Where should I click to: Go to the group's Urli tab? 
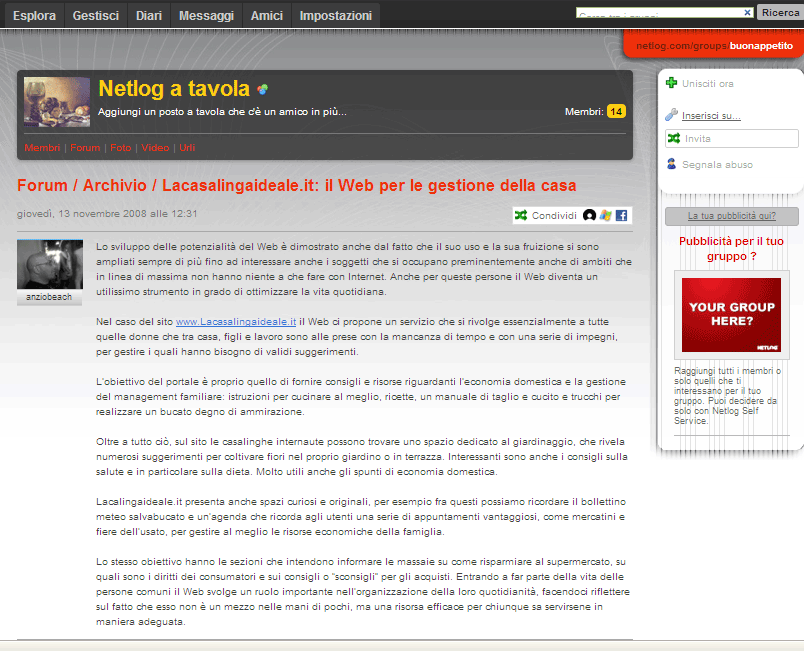(187, 148)
